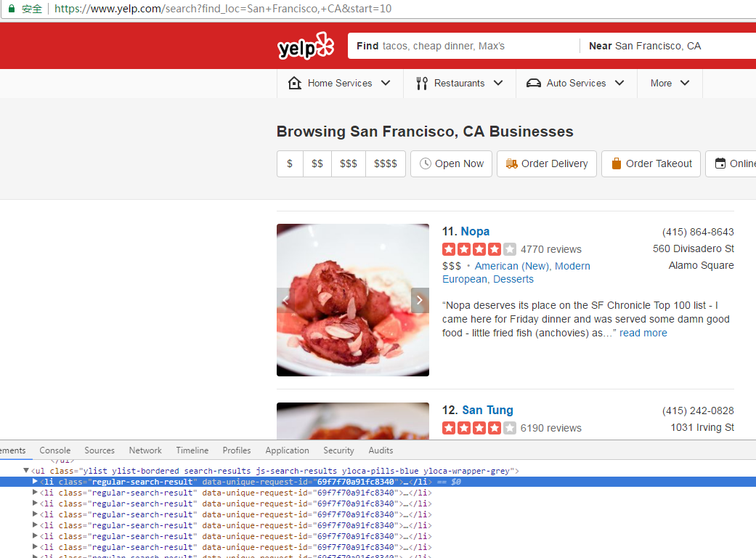Switch to the Application tab

[x=287, y=450]
